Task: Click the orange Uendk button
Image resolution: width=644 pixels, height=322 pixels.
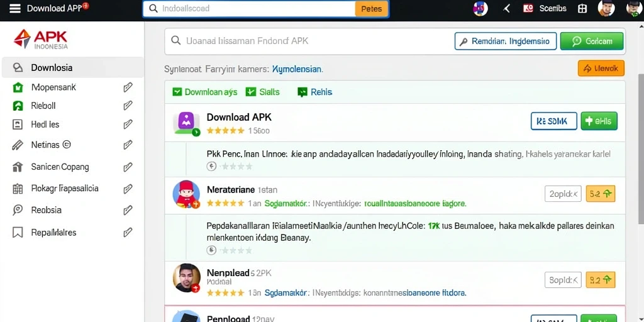Action: (x=601, y=69)
